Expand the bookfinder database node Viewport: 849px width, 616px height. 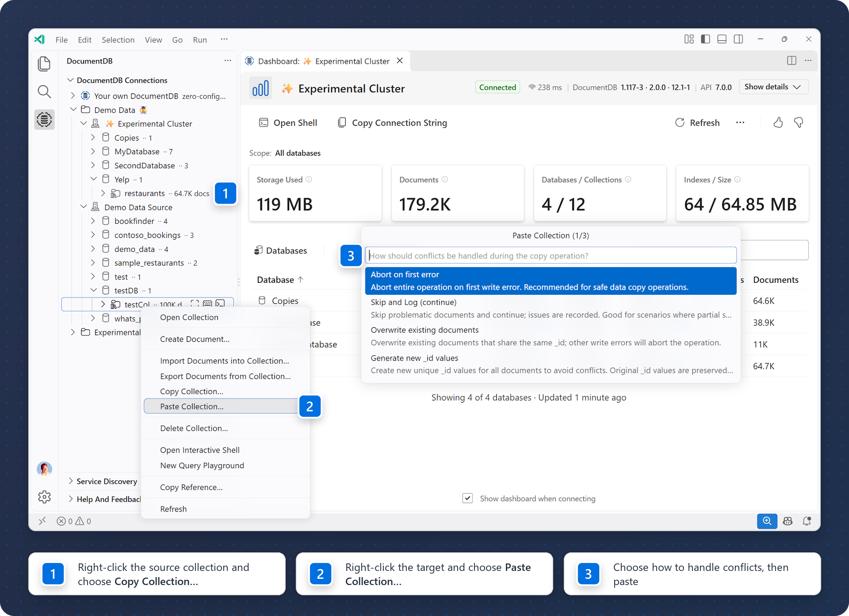(93, 221)
